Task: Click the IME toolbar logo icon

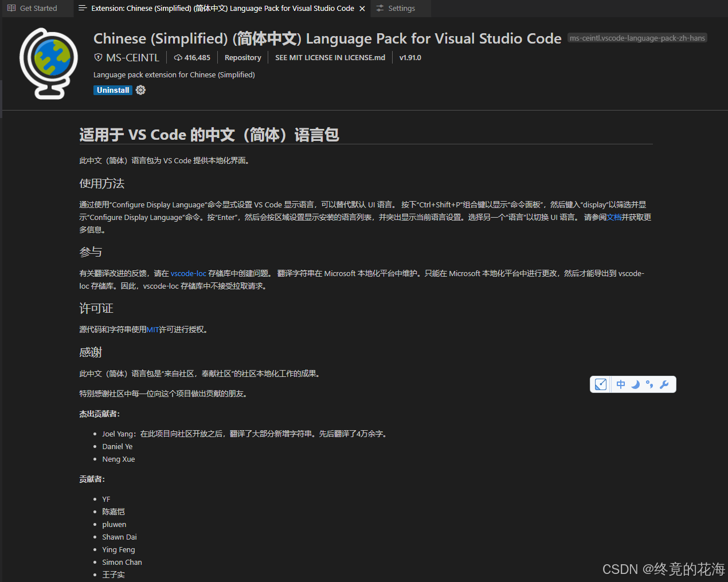Action: pyautogui.click(x=600, y=384)
